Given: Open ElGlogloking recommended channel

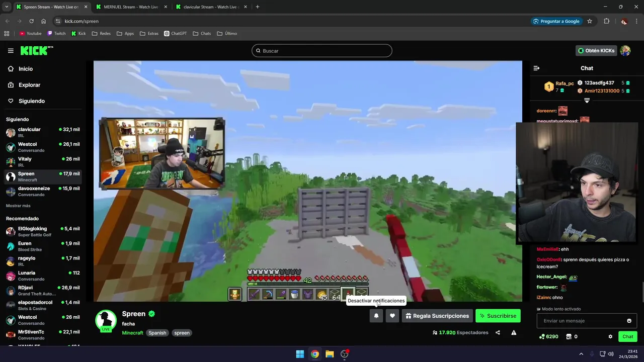Looking at the screenshot, I should [x=43, y=231].
